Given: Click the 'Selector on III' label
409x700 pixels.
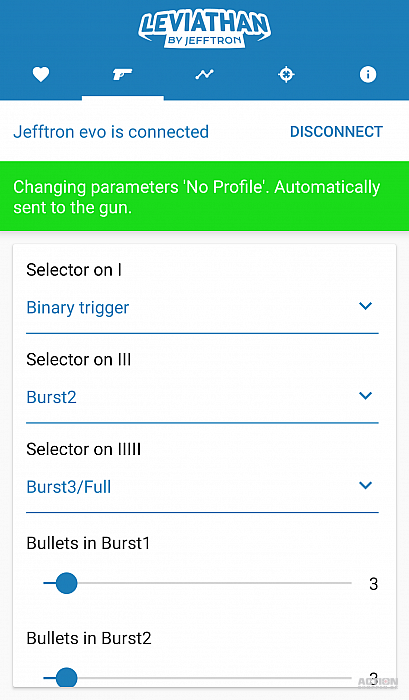Looking at the screenshot, I should click(x=79, y=359).
